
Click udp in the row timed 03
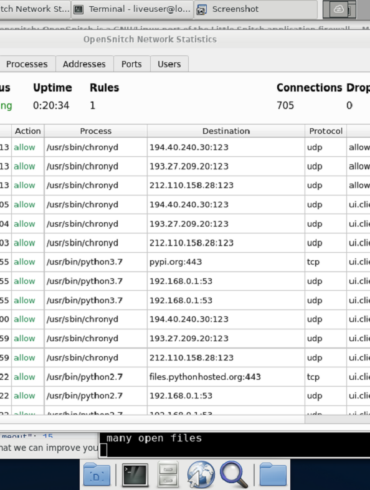[314, 243]
